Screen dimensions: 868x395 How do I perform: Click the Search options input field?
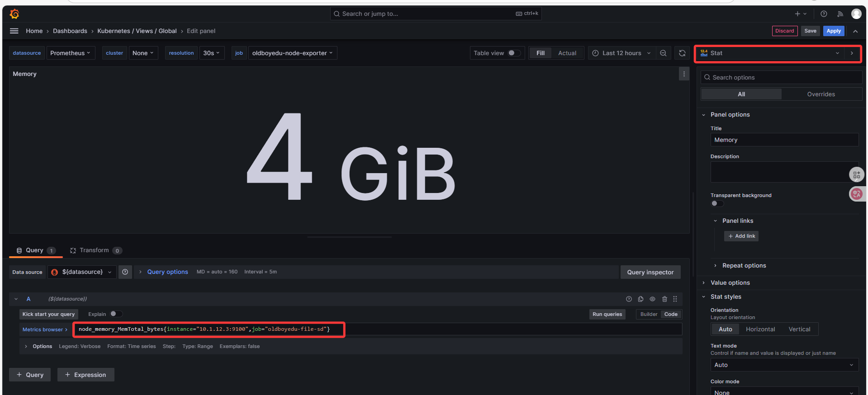coord(783,78)
